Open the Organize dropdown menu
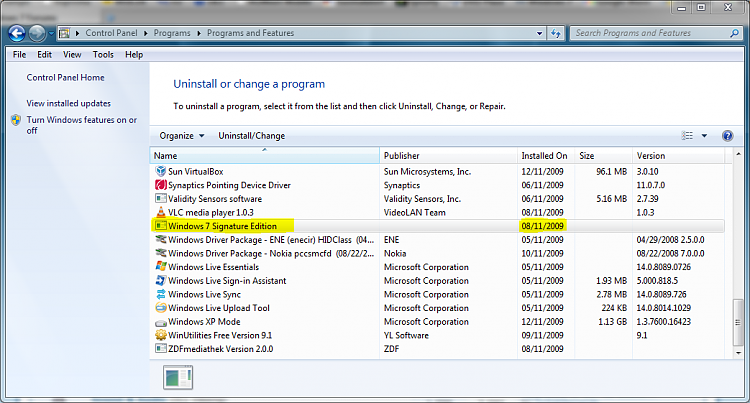This screenshot has height=403, width=750. click(x=182, y=136)
